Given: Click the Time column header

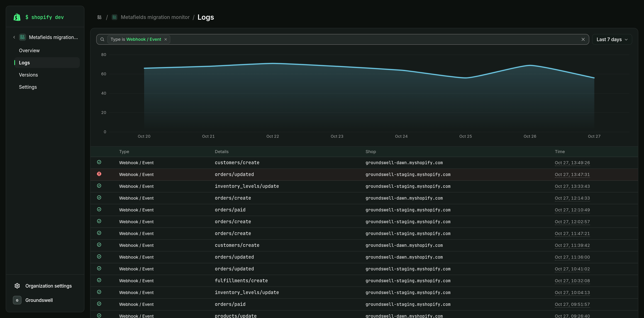Looking at the screenshot, I should coord(560,151).
